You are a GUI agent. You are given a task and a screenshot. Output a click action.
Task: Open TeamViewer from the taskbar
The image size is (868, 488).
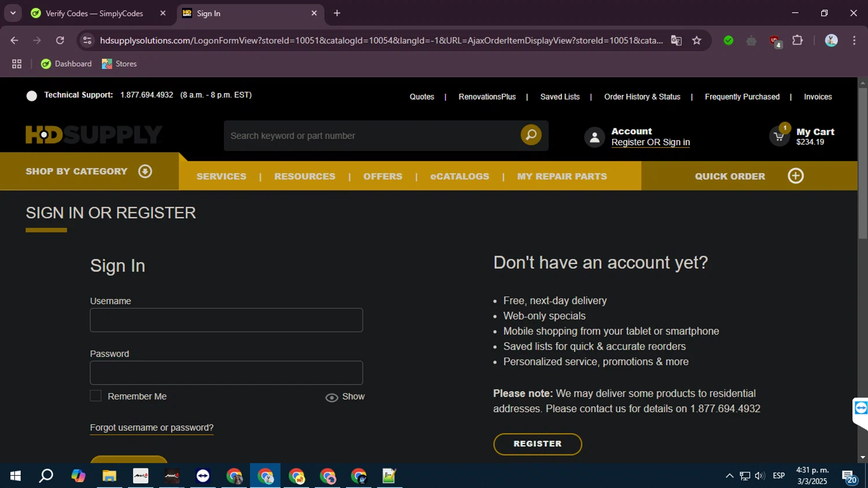[203, 476]
